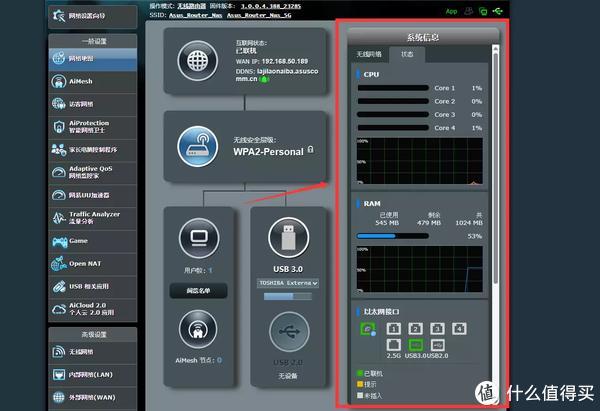Click LAN port 3 icon

437,328
